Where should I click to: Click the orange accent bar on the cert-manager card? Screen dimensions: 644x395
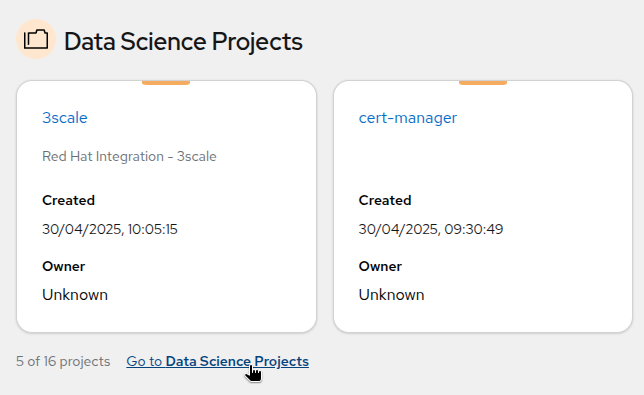point(483,83)
